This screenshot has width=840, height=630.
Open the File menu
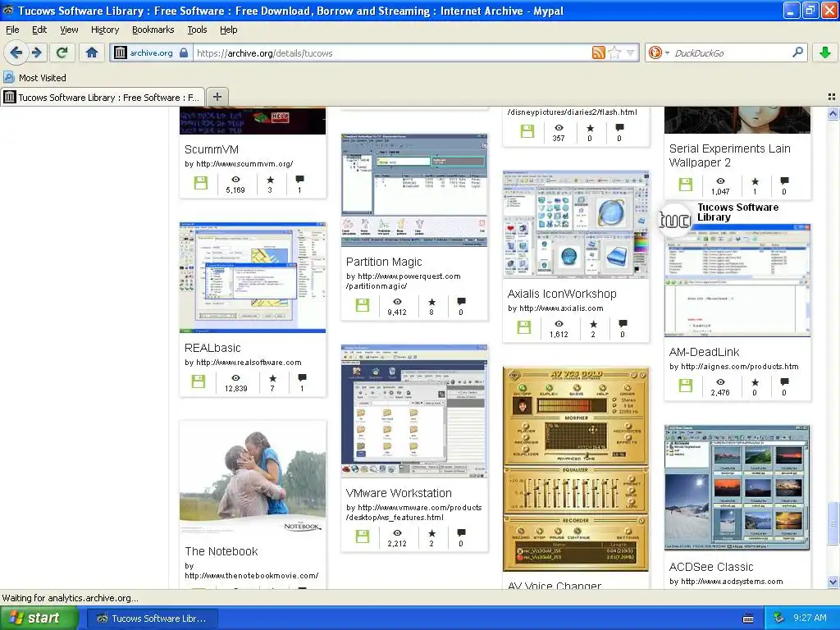pos(12,30)
